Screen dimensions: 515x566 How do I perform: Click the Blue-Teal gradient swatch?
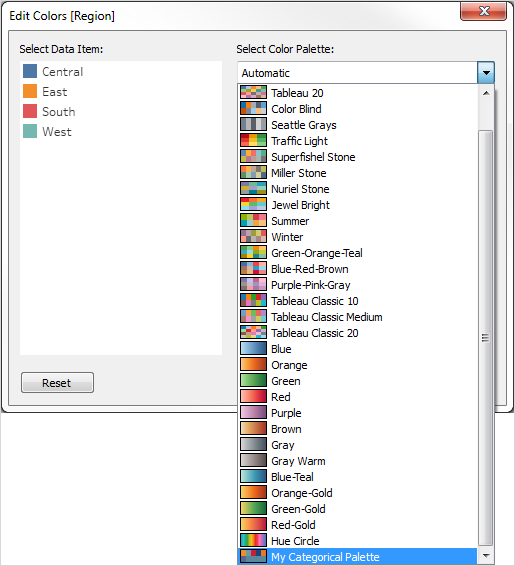[x=253, y=477]
